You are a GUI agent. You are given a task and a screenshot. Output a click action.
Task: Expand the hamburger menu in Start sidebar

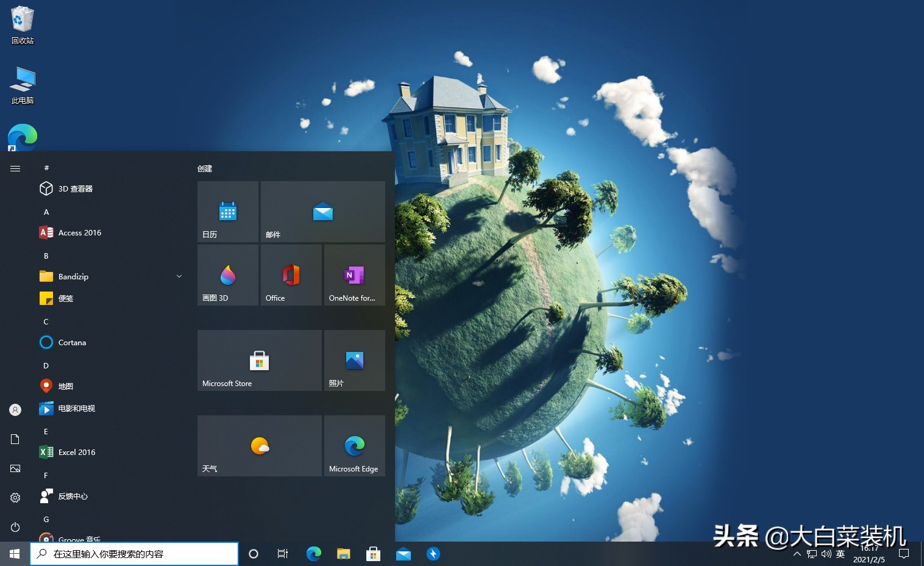(15, 168)
